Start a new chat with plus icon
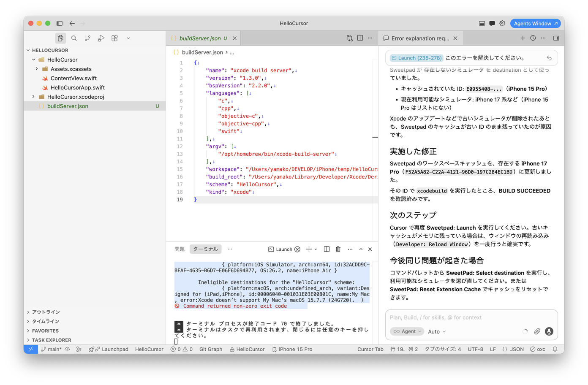The width and height of the screenshot is (588, 385). click(x=523, y=38)
